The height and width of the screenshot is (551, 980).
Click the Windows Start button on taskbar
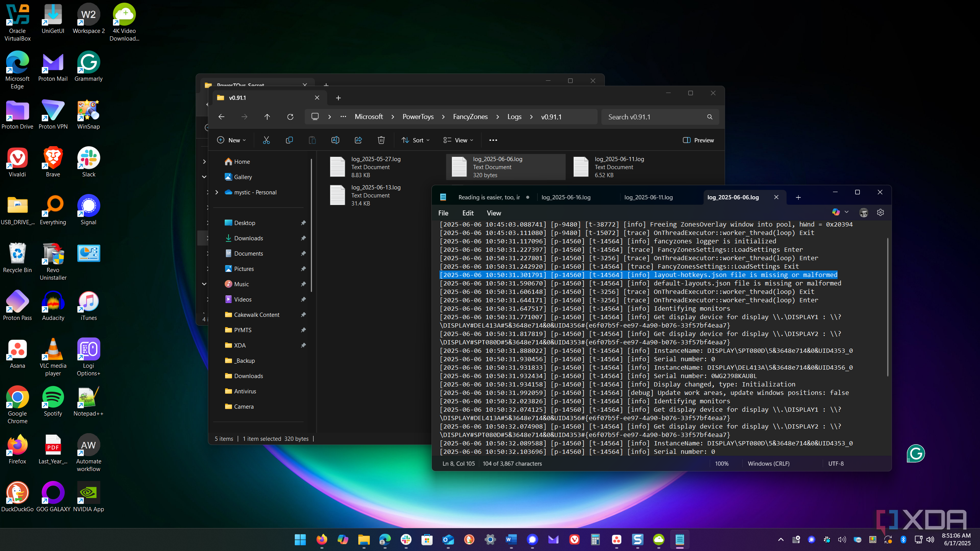point(301,540)
